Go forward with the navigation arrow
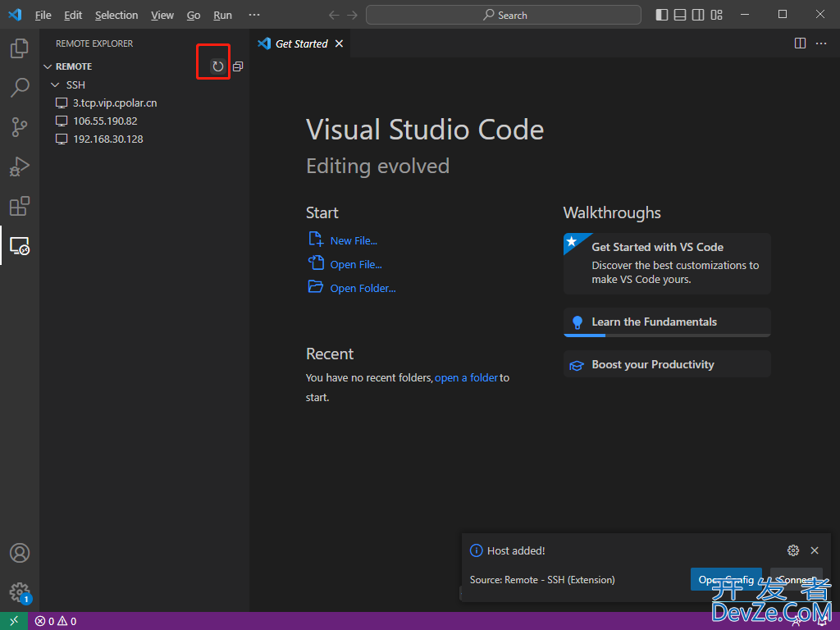Image resolution: width=840 pixels, height=630 pixels. 352,15
